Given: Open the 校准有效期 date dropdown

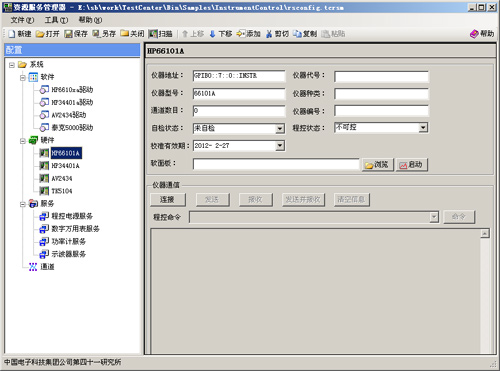Looking at the screenshot, I should point(280,145).
